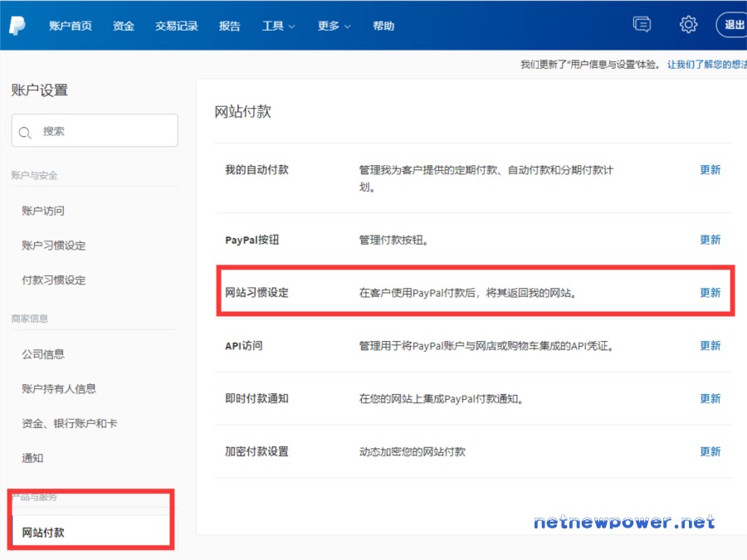Open 帮助 in top navigation

[383, 26]
